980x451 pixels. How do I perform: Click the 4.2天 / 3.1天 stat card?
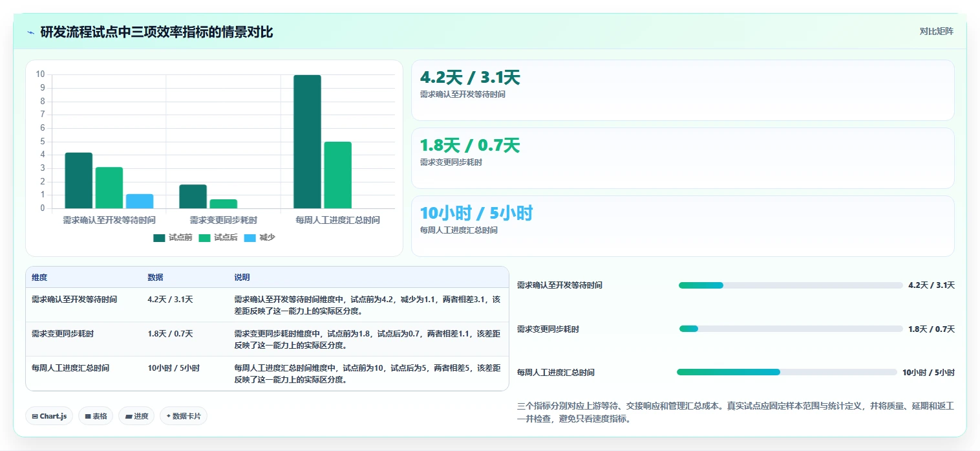[x=683, y=90]
